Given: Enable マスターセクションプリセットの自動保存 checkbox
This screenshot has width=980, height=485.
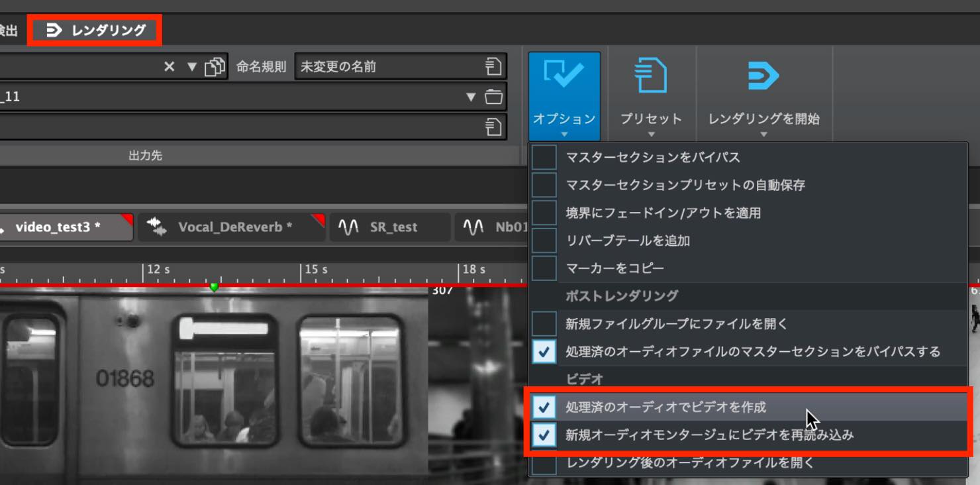Looking at the screenshot, I should pos(544,186).
